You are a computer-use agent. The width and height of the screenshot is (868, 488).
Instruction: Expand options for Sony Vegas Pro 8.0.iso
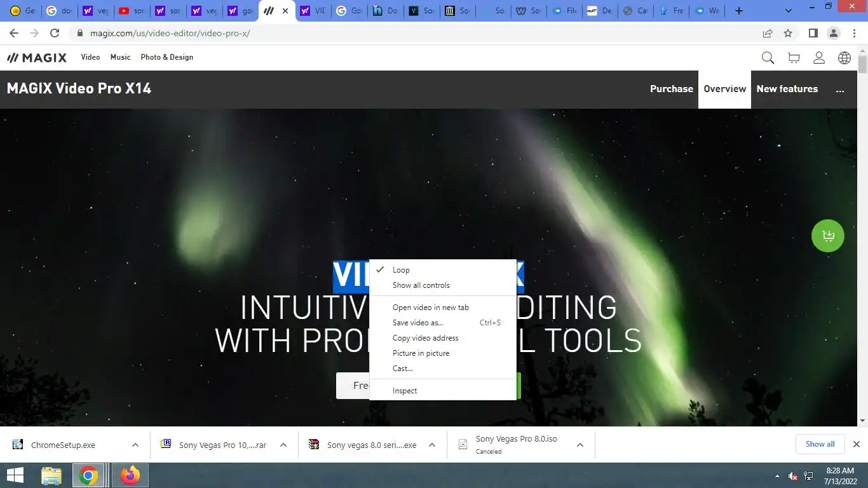click(580, 445)
